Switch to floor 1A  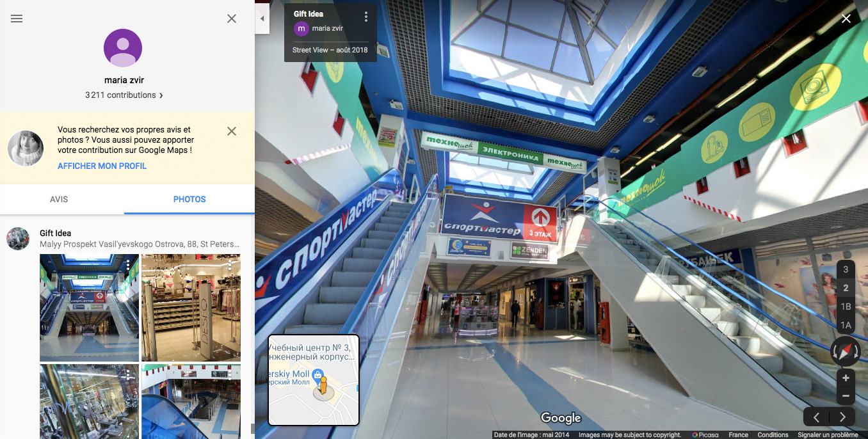(x=846, y=325)
